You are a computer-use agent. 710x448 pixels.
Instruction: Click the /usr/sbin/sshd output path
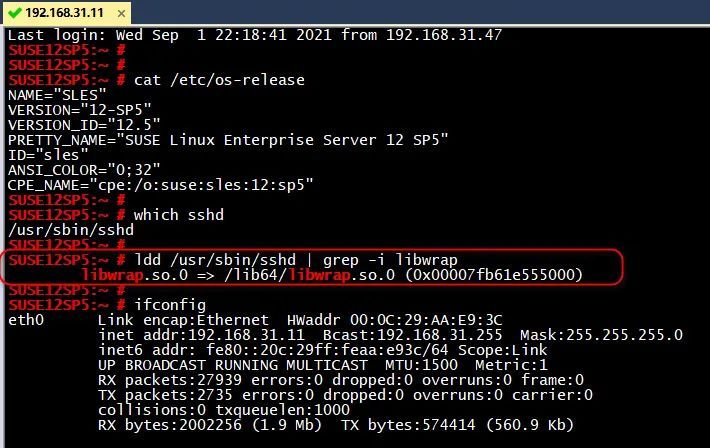point(71,230)
